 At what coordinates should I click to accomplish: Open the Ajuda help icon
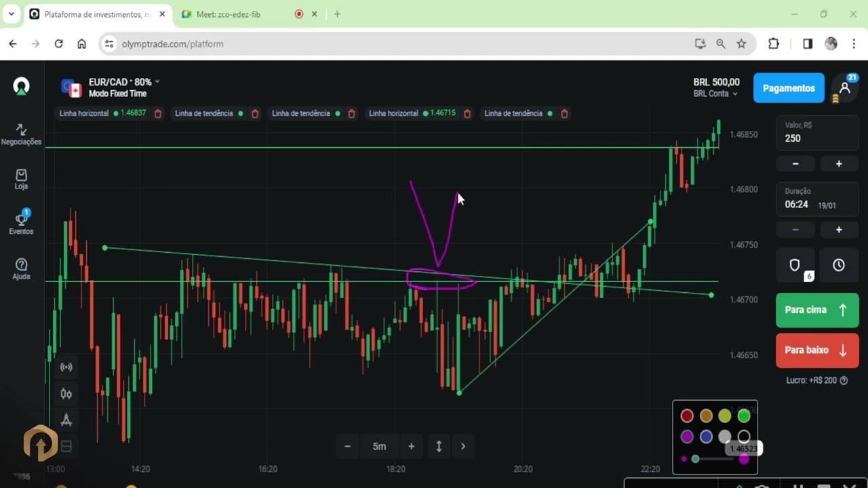click(21, 269)
